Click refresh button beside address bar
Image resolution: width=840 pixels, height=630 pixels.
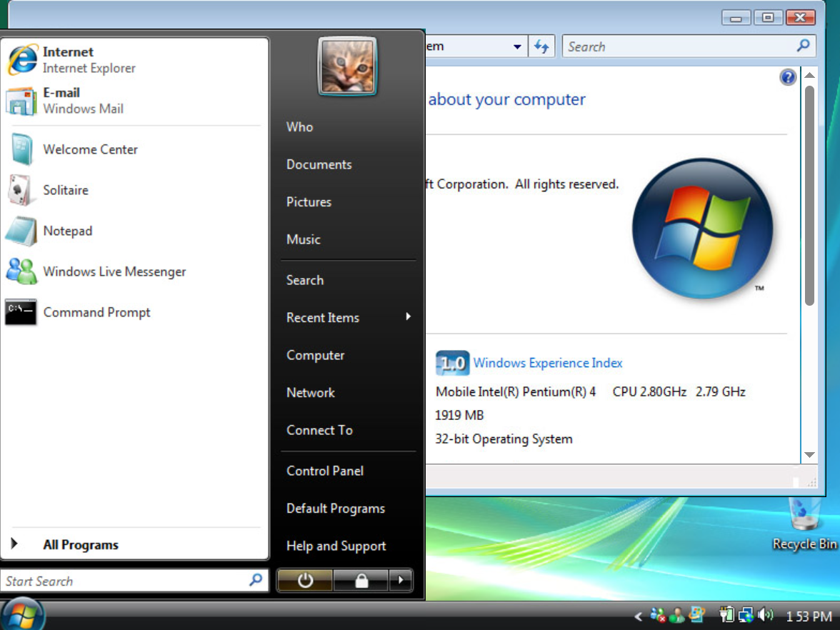541,46
